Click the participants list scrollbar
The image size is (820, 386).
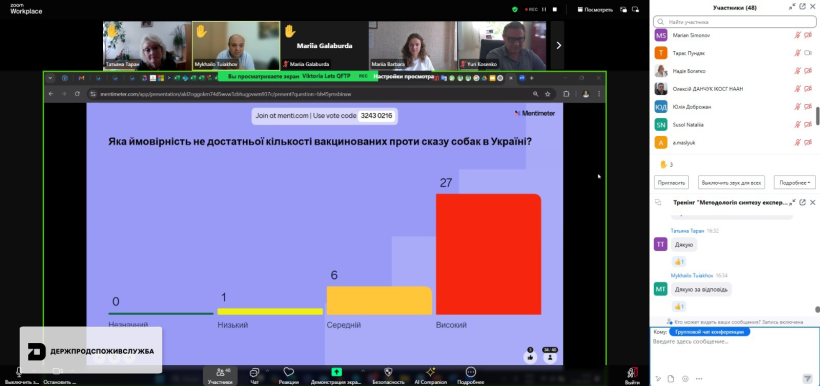pyautogui.click(x=817, y=116)
